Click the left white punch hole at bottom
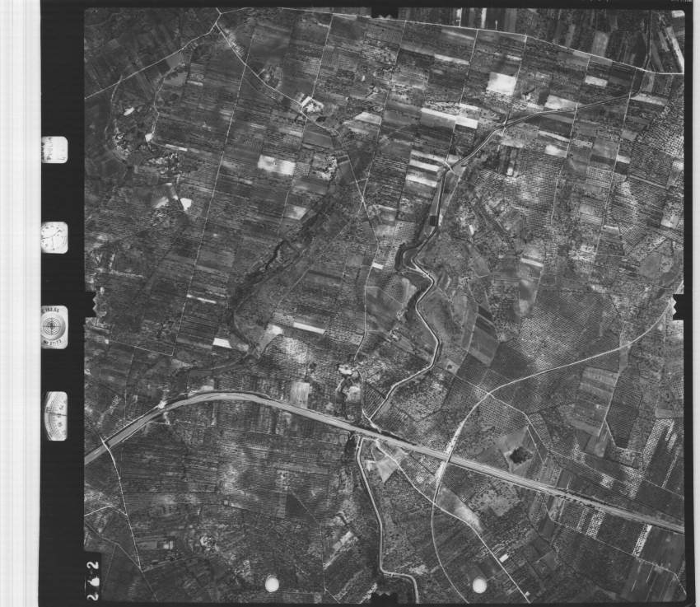This screenshot has width=700, height=607. pos(272,584)
